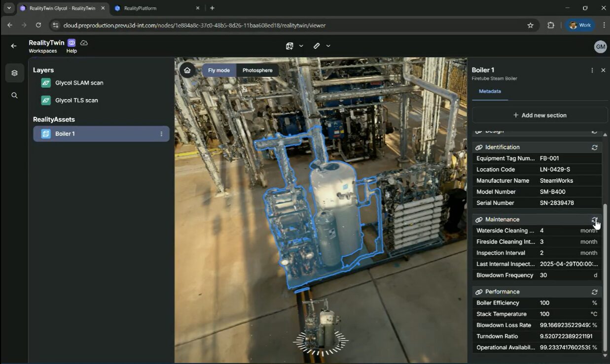Viewport: 610px width, 364px height.
Task: Close the Boiler 1 metadata panel
Action: [x=603, y=70]
